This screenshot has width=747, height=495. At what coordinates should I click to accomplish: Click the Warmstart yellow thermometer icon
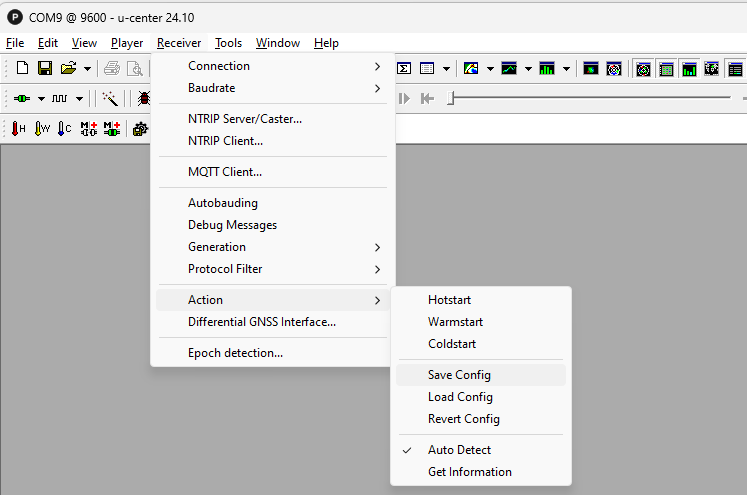(42, 129)
